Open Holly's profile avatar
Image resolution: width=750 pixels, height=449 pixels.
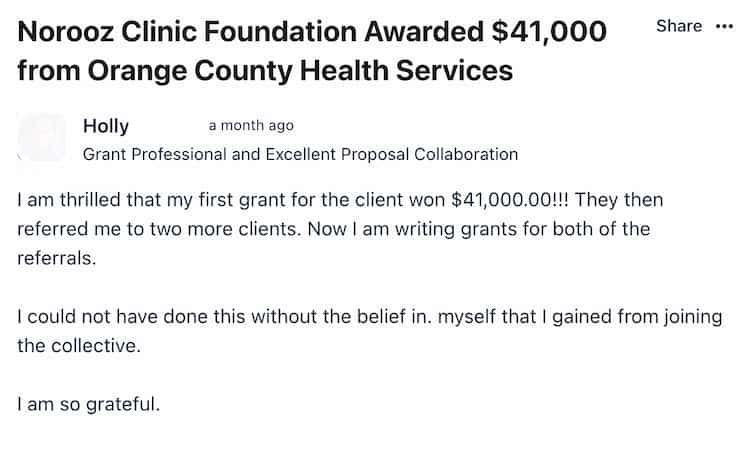[x=42, y=137]
